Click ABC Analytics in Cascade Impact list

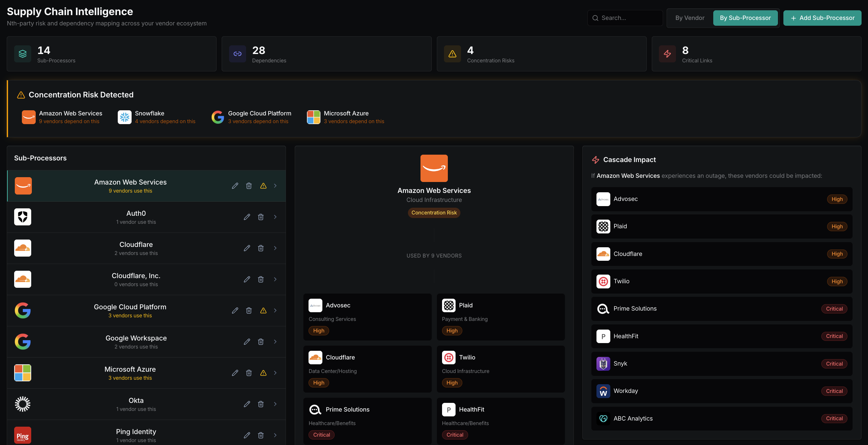tap(722, 419)
